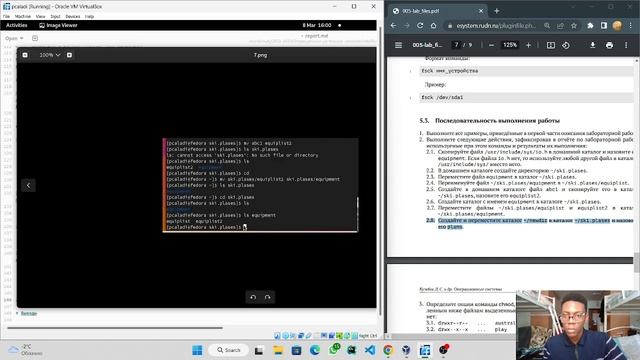Click new document icon beside Open
The image size is (640, 360).
pyautogui.click(x=35, y=38)
